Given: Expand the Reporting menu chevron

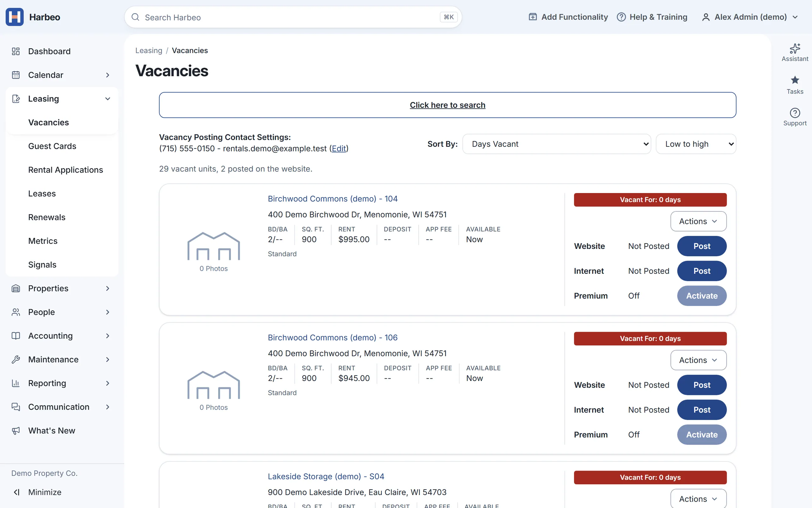Looking at the screenshot, I should (108, 383).
